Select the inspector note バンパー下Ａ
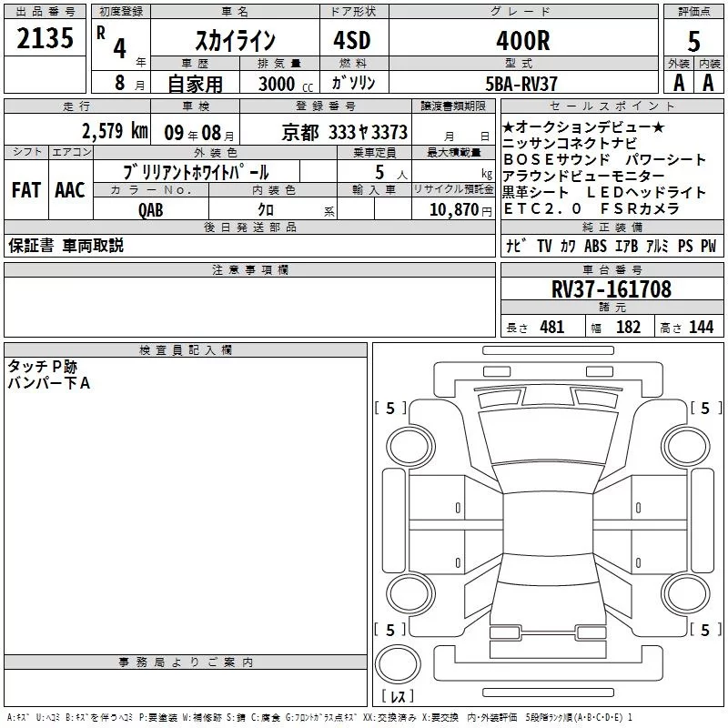728x728 pixels. point(49,383)
